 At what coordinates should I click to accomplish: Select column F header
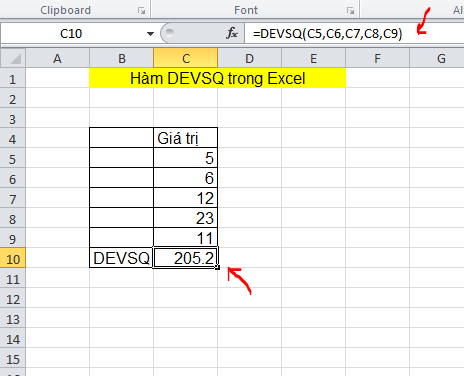[x=377, y=59]
